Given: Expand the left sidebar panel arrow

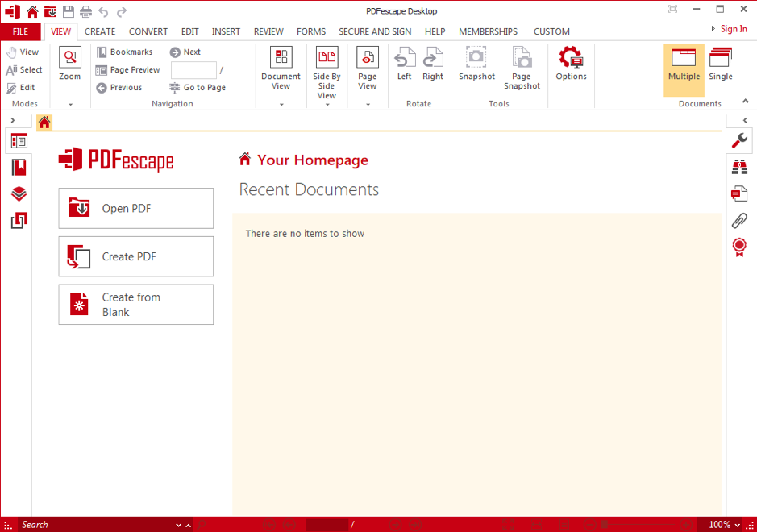Looking at the screenshot, I should [13, 120].
